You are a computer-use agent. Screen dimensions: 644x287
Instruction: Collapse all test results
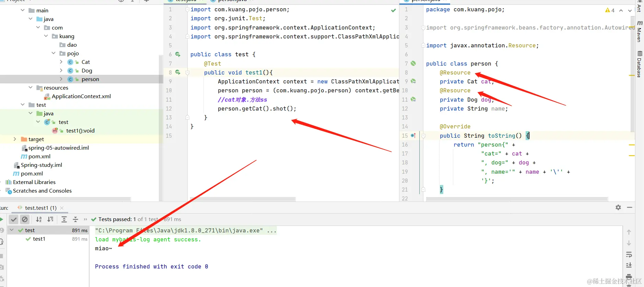[x=75, y=219]
